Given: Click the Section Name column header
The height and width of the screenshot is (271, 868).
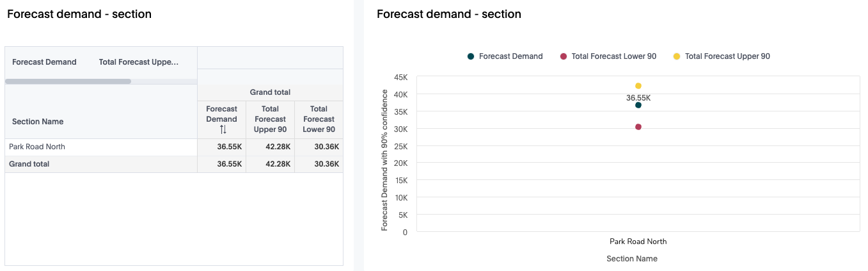Looking at the screenshot, I should click(x=38, y=121).
